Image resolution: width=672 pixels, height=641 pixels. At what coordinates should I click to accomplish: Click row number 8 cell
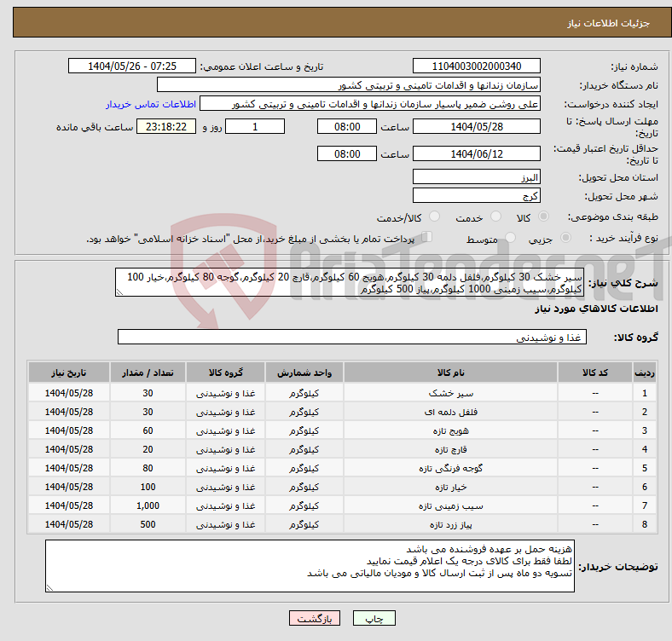[x=644, y=524]
